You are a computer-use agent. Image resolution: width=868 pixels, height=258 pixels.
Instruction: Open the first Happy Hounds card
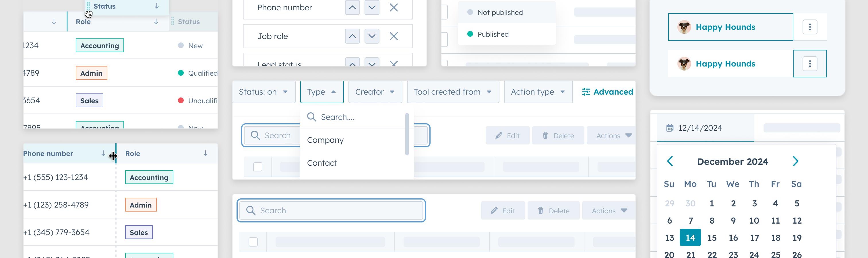click(731, 27)
